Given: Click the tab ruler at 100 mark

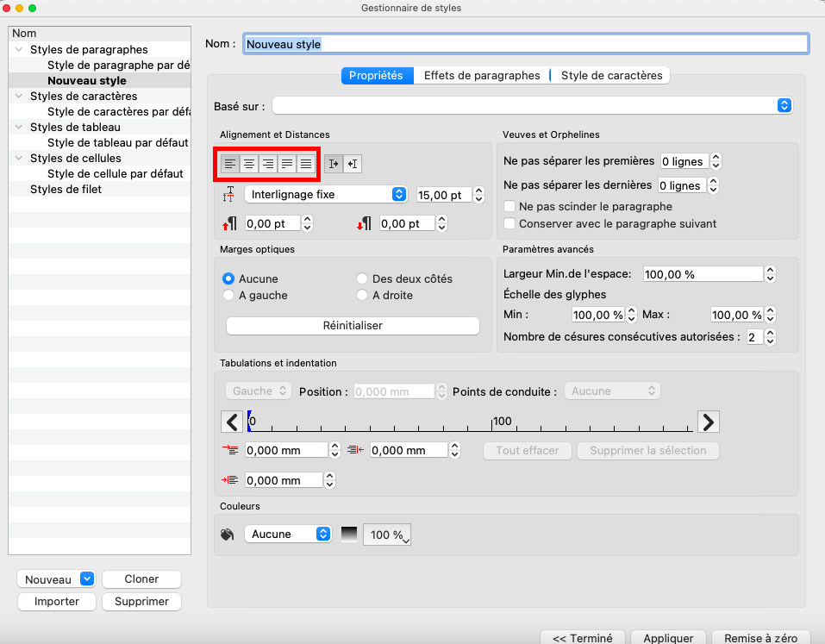Looking at the screenshot, I should tap(492, 423).
